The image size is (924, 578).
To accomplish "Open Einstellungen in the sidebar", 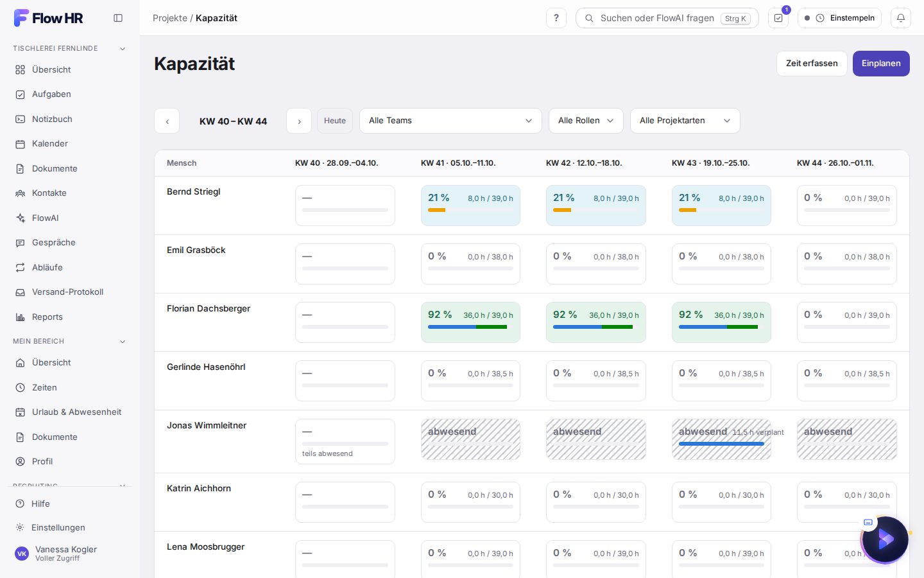I will pos(70,528).
